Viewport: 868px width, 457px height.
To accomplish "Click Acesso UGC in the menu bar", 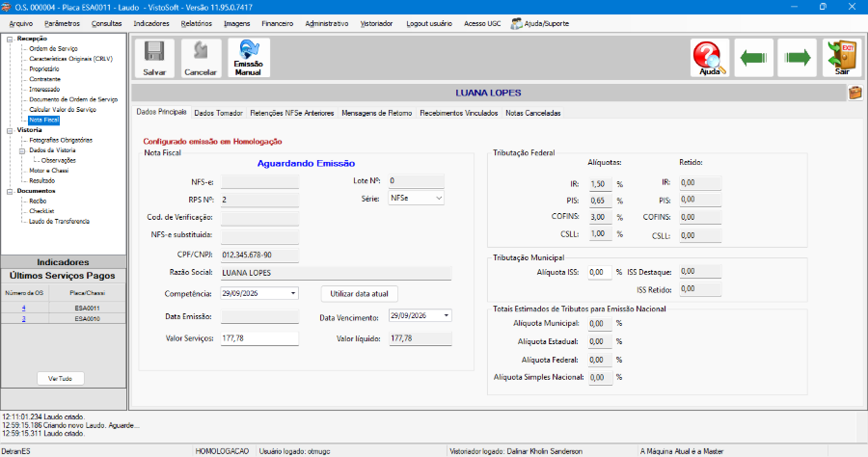I will [482, 24].
